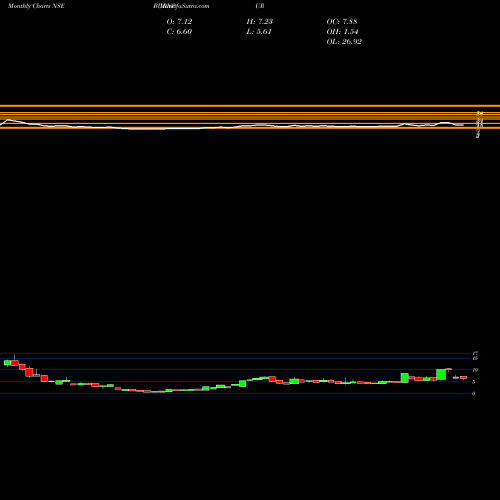Click the price axis label '5'
The width and height of the screenshot is (500, 500).
click(x=473, y=382)
